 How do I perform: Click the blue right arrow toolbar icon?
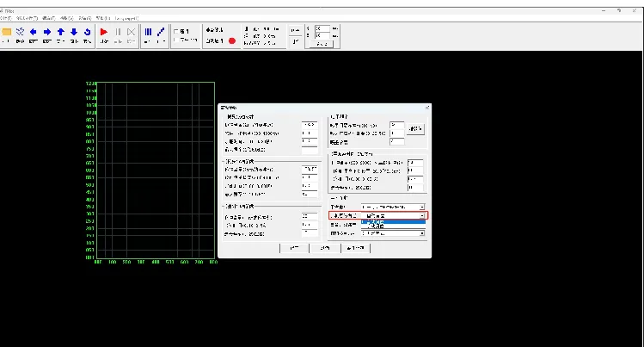47,32
